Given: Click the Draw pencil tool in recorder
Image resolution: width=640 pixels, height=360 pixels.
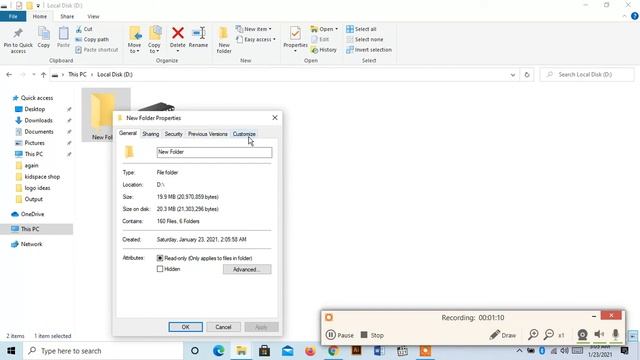Looking at the screenshot, I should pos(503,335).
